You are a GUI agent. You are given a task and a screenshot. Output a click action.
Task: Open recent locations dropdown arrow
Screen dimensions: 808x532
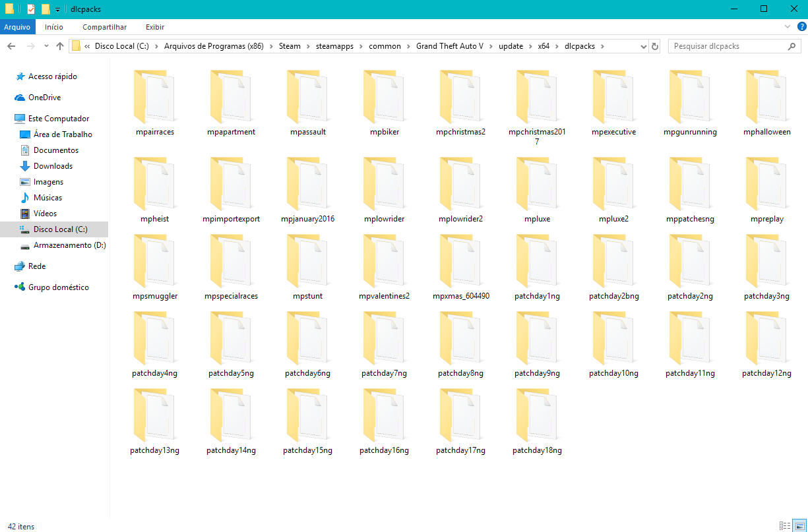point(46,46)
